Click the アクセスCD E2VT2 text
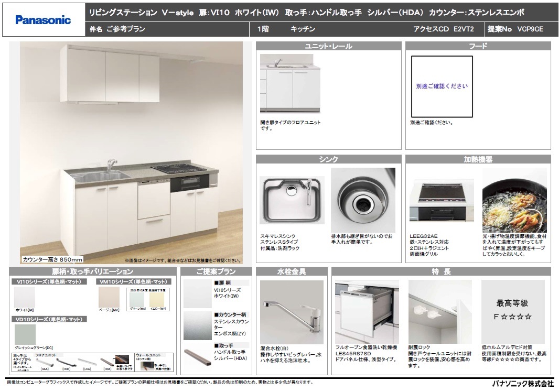Viewport: 559px width, 392px height. (x=443, y=29)
